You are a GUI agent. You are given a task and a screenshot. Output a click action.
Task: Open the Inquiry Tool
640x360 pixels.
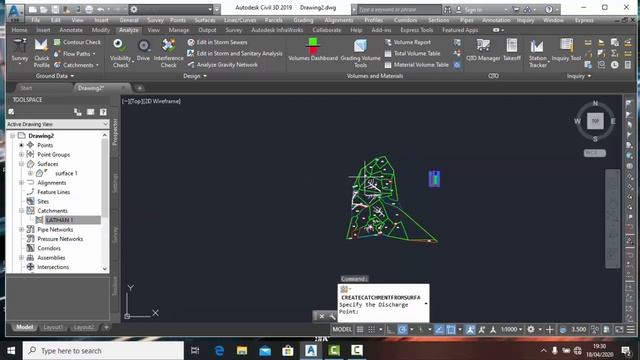(x=567, y=50)
